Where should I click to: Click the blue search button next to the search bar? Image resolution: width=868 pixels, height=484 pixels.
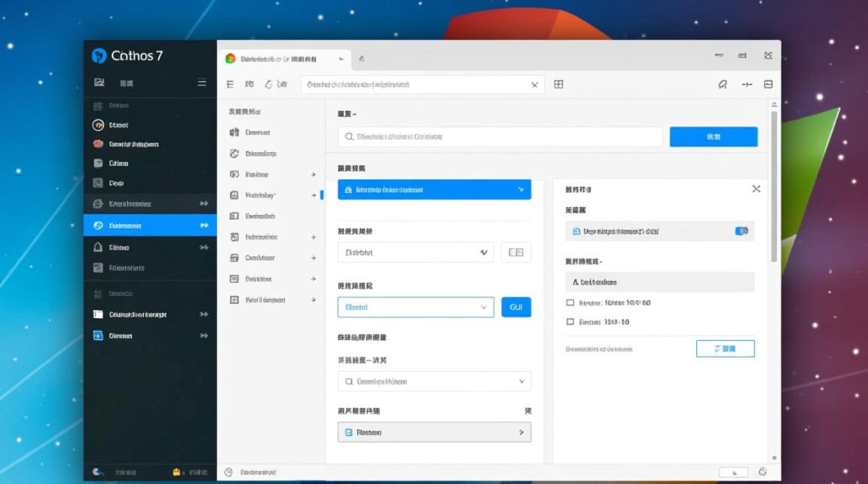coord(714,136)
